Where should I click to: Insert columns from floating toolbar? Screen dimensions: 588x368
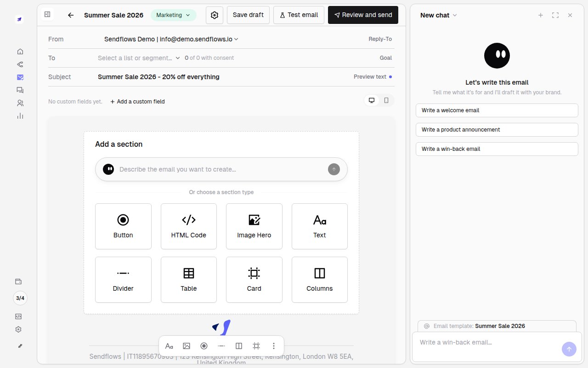tap(239, 346)
